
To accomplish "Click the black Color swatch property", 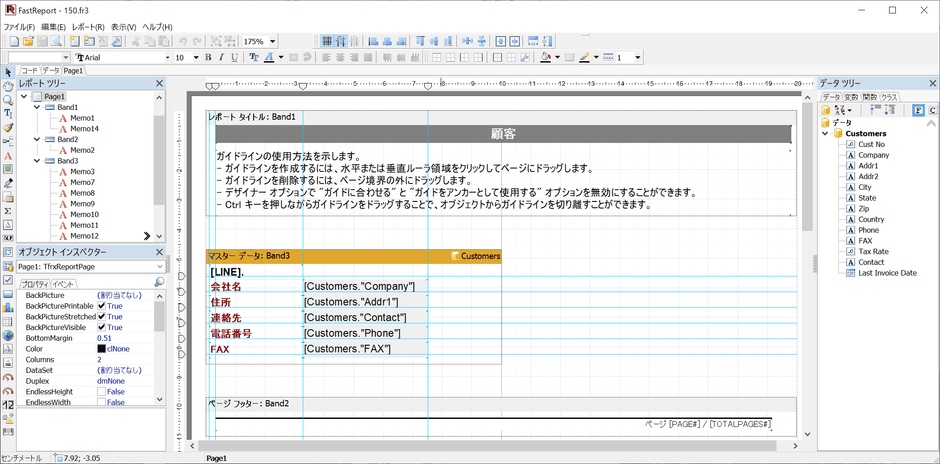I will [102, 349].
